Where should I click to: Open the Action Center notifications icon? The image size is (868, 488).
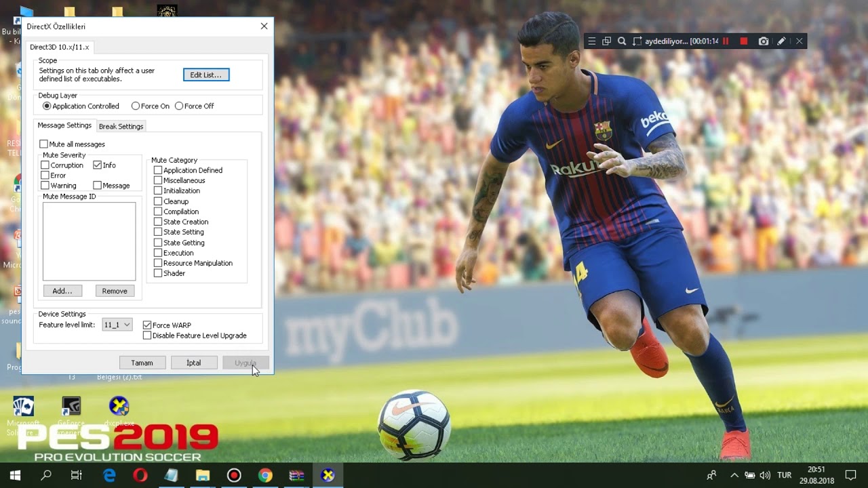850,475
